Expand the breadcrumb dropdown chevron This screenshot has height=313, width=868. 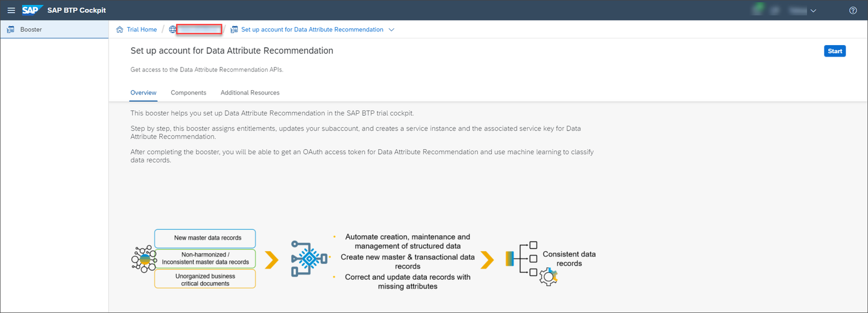(392, 29)
